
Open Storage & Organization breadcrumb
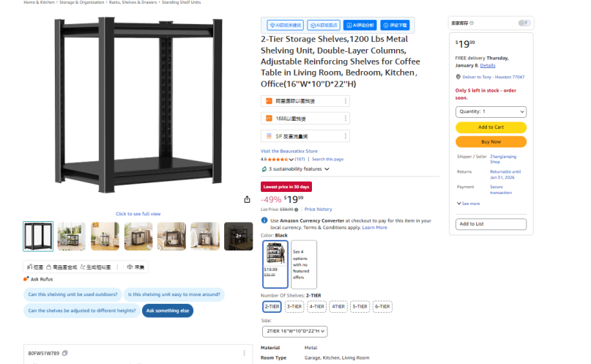(82, 2)
